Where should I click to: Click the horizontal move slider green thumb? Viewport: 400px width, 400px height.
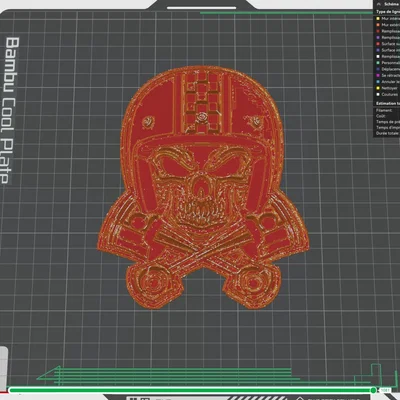(x=373, y=390)
